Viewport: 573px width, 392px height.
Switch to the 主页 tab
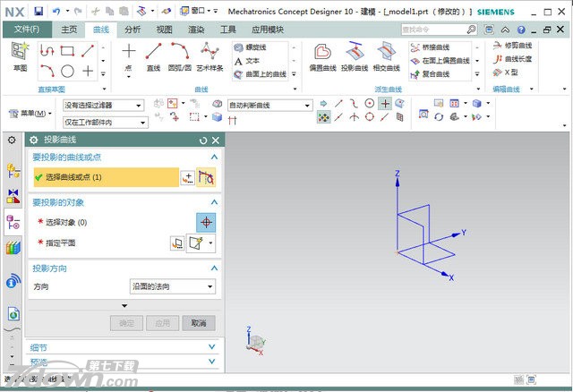pyautogui.click(x=69, y=30)
